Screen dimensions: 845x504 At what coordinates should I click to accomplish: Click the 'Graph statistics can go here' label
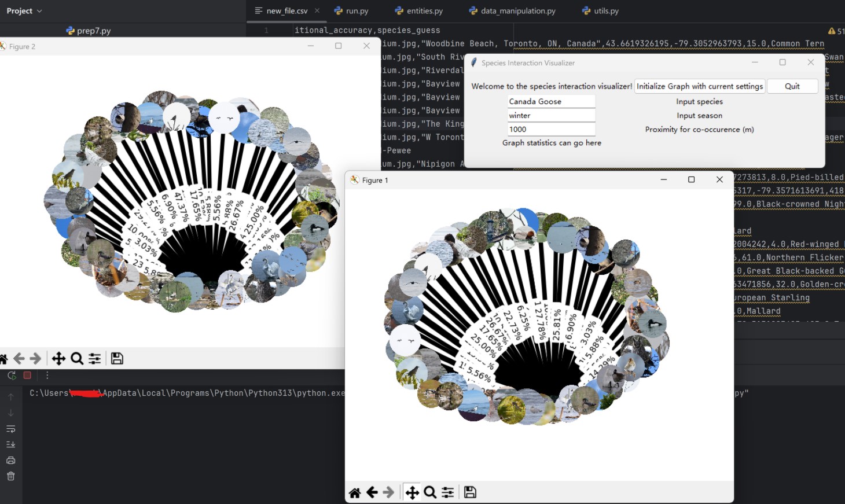click(552, 143)
